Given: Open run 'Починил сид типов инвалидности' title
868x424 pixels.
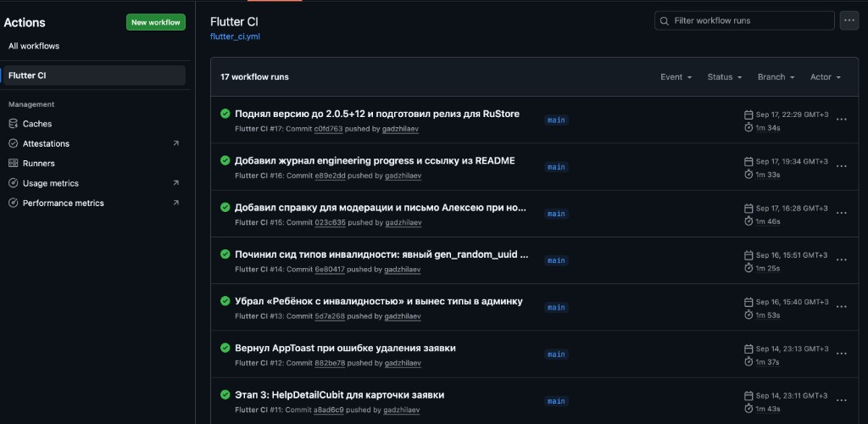Looking at the screenshot, I should (x=381, y=254).
